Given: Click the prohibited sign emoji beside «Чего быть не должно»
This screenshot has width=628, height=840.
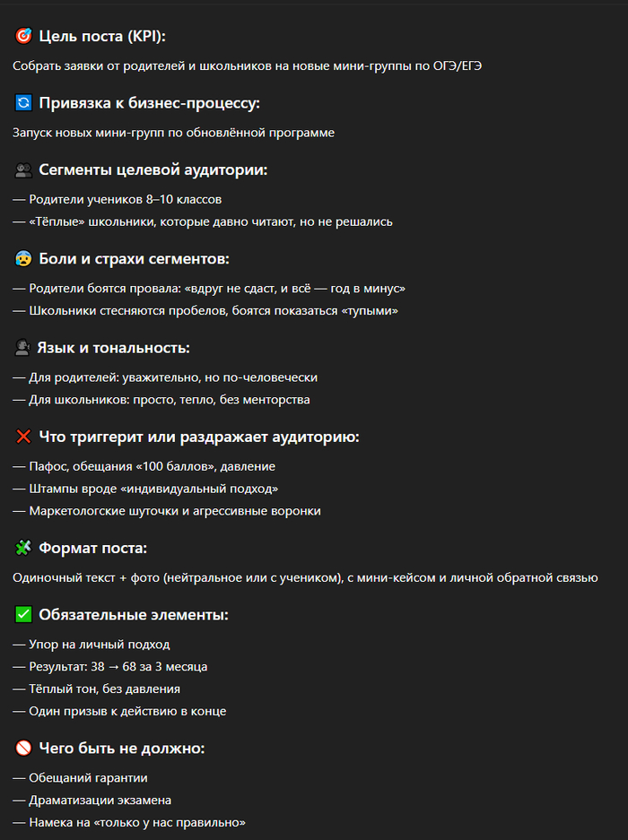Looking at the screenshot, I should pos(23,748).
